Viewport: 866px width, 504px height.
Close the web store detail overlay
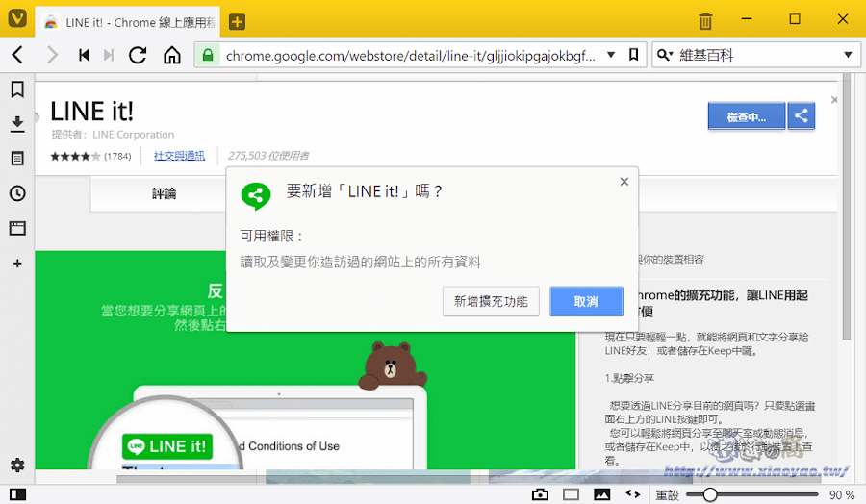pos(834,100)
